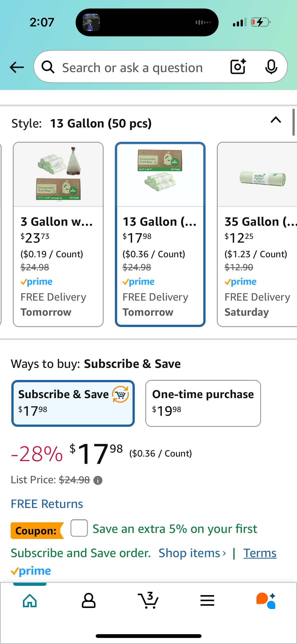Open camera lens search icon

click(238, 67)
